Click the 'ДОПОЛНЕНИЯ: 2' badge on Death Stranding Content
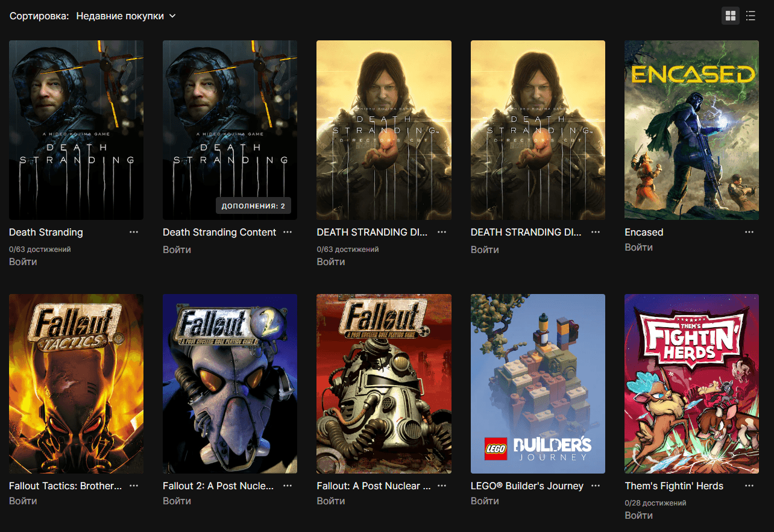The width and height of the screenshot is (774, 532). coord(253,206)
